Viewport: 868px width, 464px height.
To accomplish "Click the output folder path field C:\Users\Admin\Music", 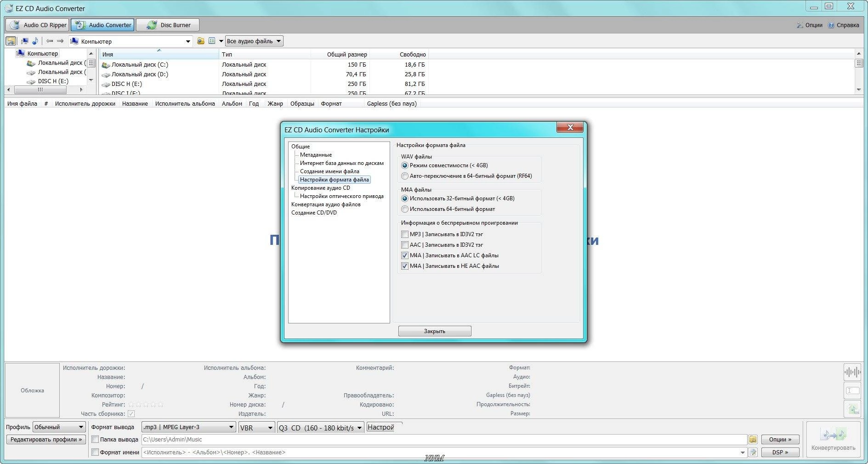I will [444, 439].
